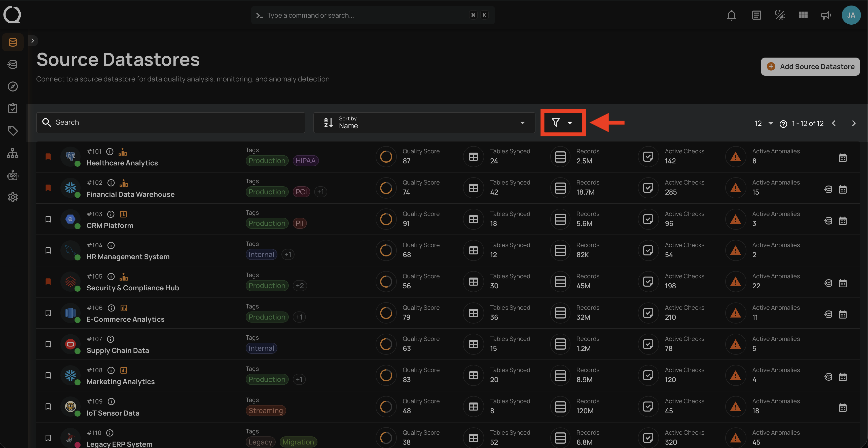This screenshot has width=868, height=448.
Task: Open the filter dropdown
Action: pos(562,122)
